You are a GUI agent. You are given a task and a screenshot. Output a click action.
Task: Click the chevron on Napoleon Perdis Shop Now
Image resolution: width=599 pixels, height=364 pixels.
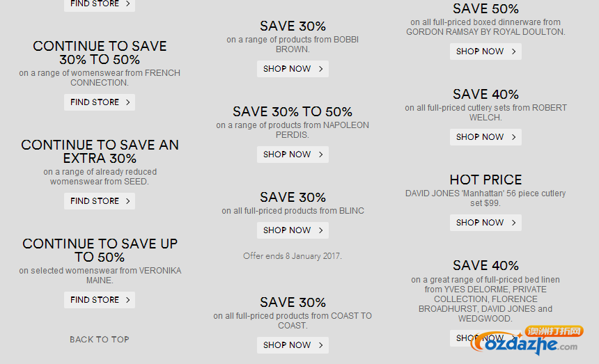321,155
